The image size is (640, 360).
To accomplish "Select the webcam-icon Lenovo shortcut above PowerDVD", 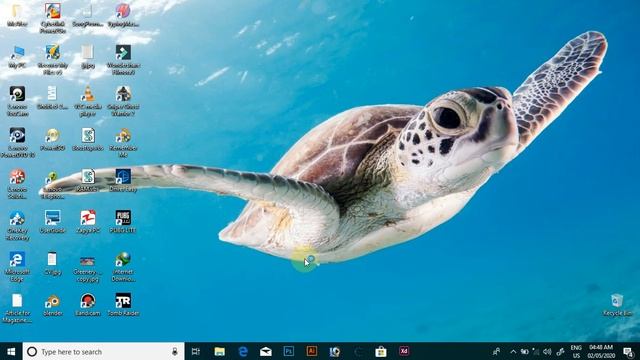I will pos(17,101).
